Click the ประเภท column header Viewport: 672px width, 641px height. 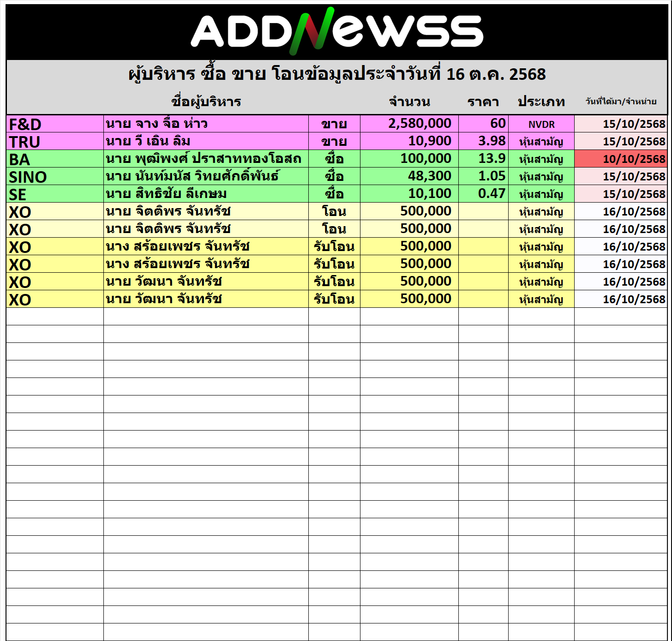541,102
